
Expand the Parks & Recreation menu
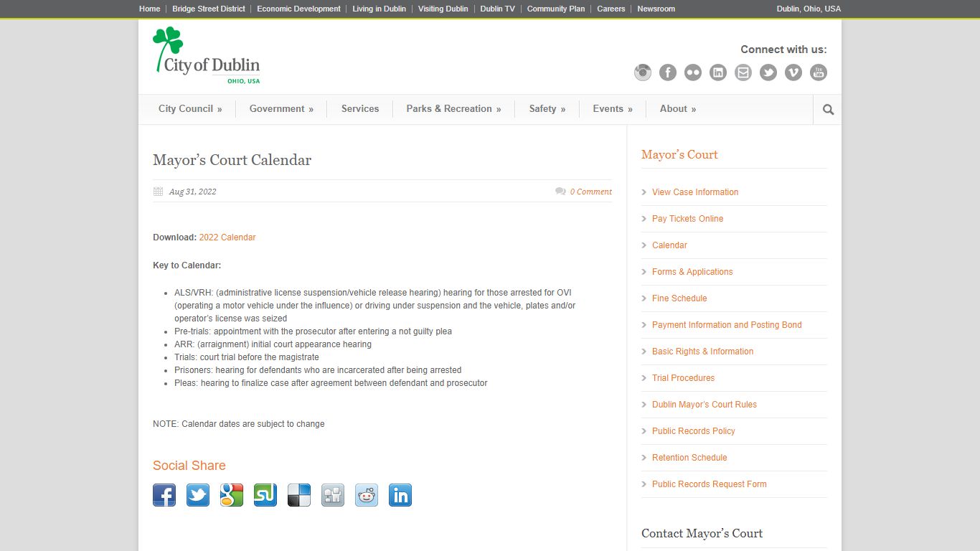(453, 109)
